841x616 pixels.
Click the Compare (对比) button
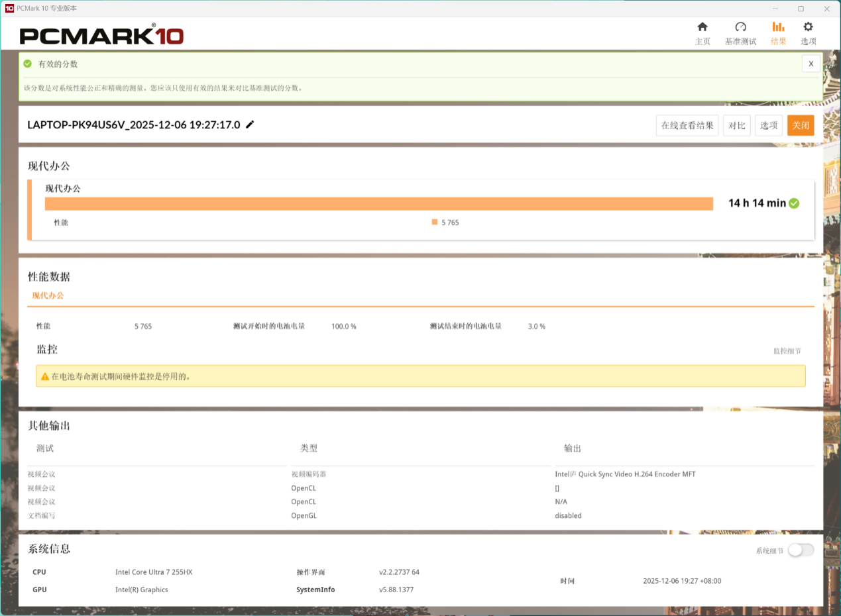point(736,125)
